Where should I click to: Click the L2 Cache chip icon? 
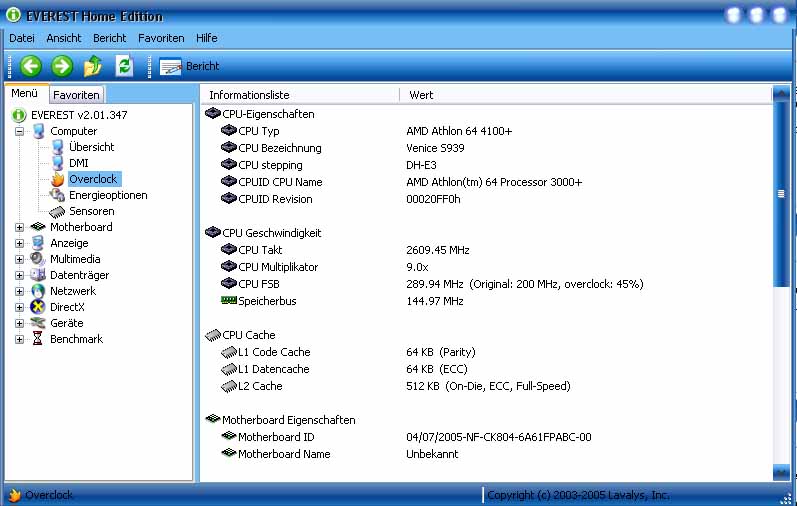[x=229, y=386]
